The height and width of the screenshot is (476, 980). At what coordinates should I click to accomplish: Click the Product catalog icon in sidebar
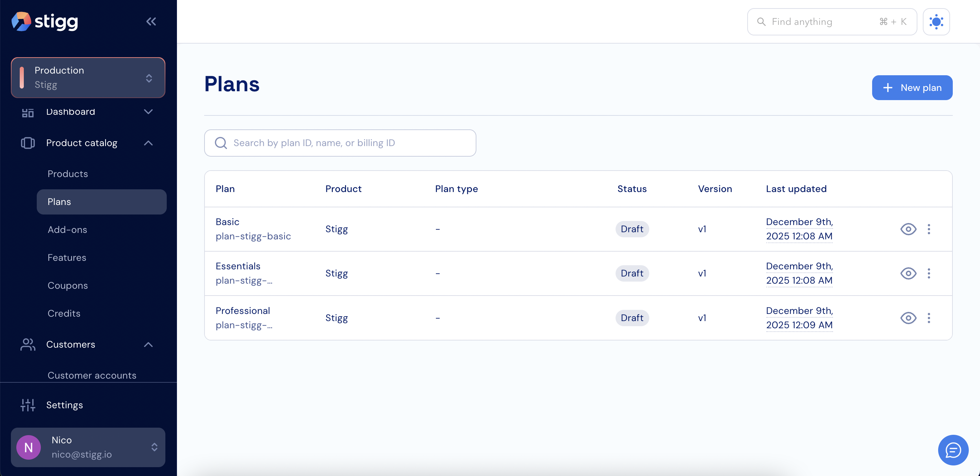click(28, 143)
